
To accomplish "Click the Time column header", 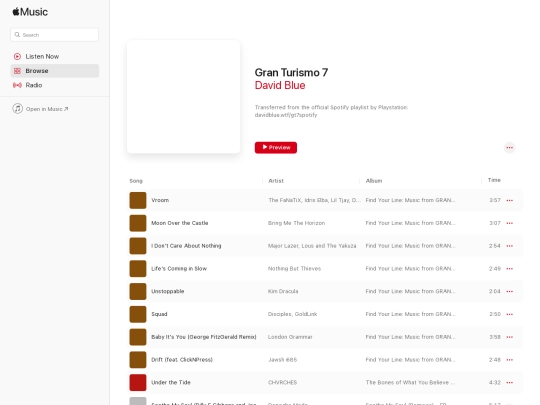I will pyautogui.click(x=494, y=180).
